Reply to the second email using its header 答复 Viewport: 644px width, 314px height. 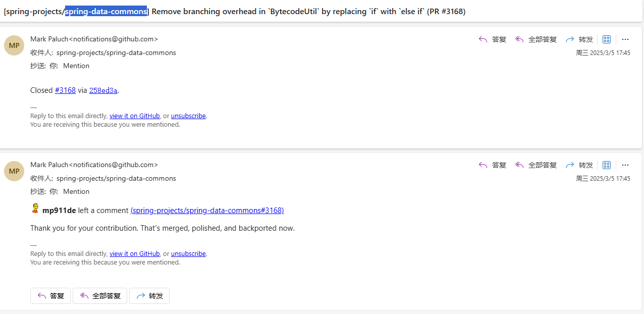492,165
